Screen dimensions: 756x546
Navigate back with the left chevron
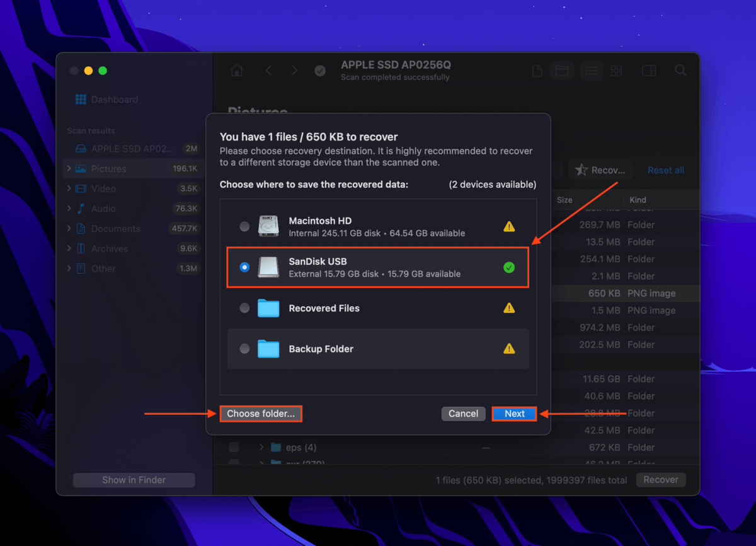point(268,71)
